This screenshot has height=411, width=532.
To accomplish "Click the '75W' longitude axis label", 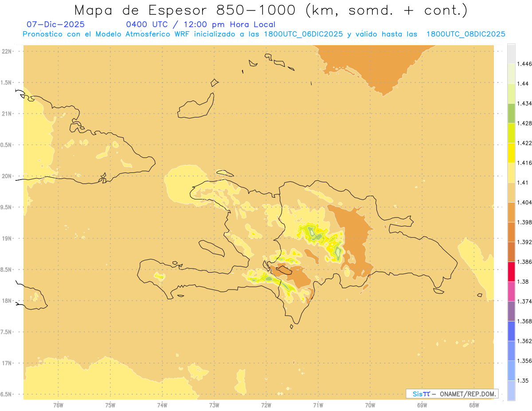I will (110, 405).
